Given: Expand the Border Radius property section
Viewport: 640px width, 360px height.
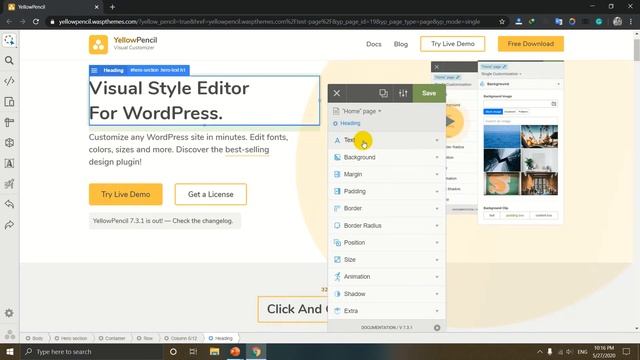Looking at the screenshot, I should click(x=387, y=225).
